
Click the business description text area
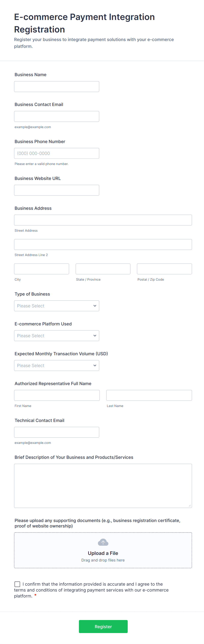pyautogui.click(x=103, y=486)
